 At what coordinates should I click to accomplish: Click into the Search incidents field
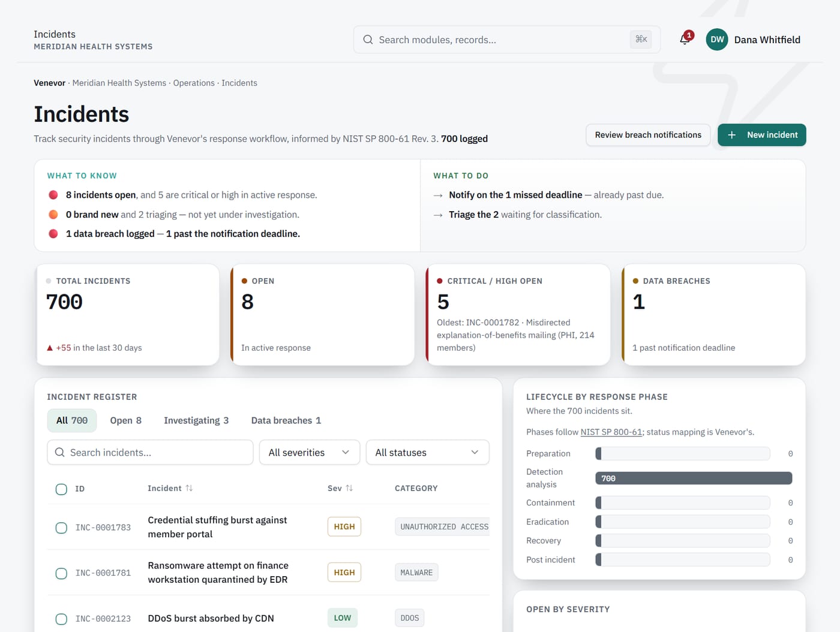pyautogui.click(x=150, y=452)
